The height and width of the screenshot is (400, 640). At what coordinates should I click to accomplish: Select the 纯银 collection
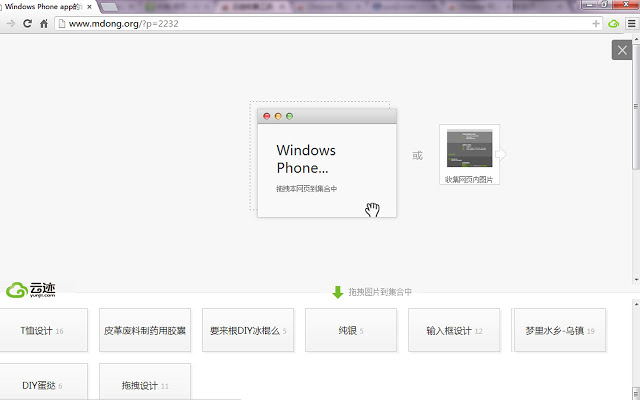[x=351, y=330]
